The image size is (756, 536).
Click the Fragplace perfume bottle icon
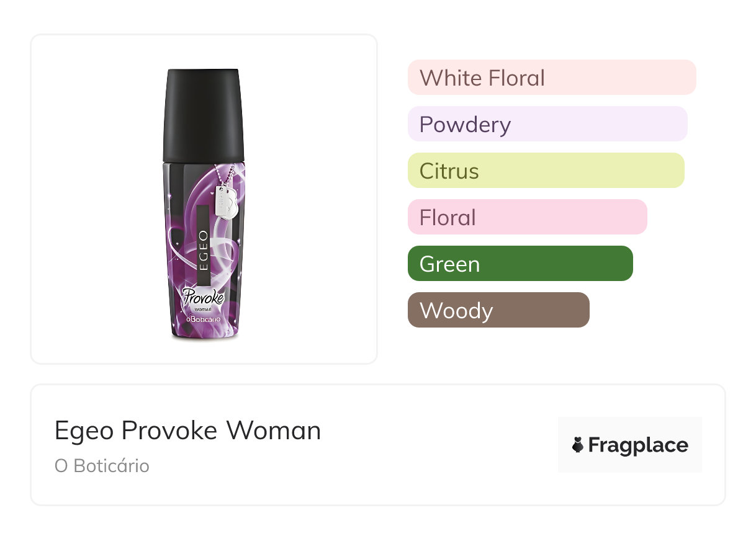[577, 445]
